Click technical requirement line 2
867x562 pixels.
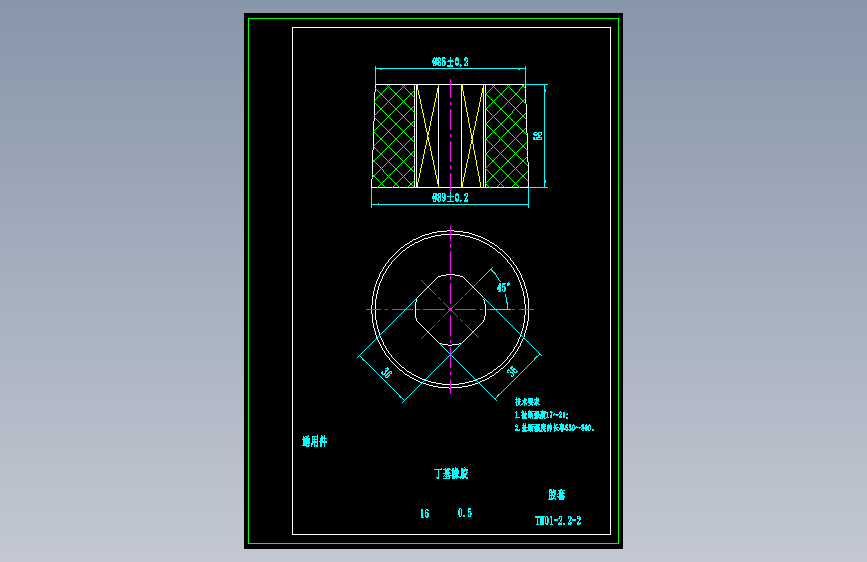coord(555,428)
